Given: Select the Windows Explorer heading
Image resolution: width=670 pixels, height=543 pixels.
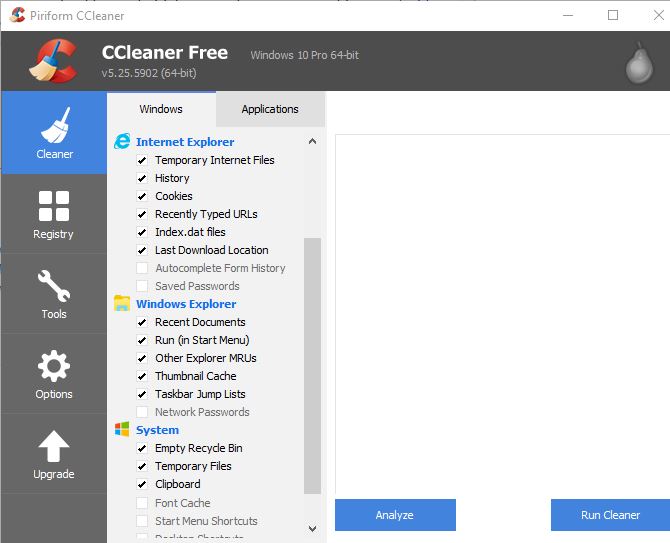Looking at the screenshot, I should (x=186, y=304).
